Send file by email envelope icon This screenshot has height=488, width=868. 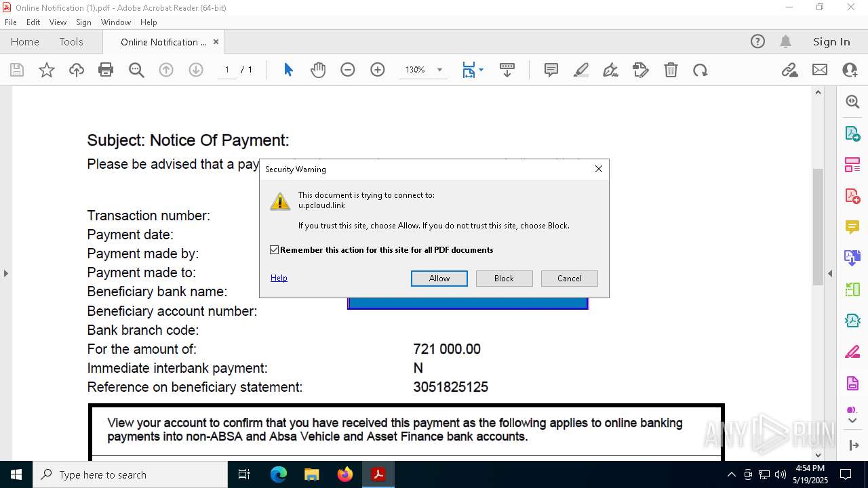[x=820, y=70]
